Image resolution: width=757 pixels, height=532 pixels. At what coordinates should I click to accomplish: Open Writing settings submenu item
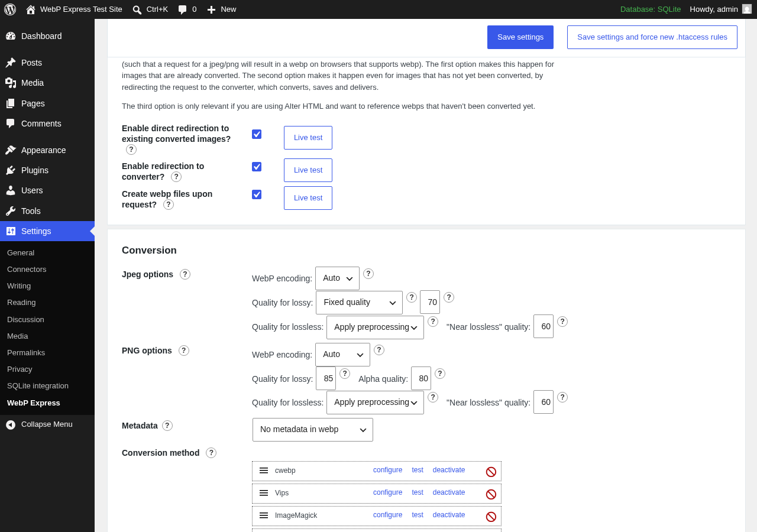click(x=19, y=286)
